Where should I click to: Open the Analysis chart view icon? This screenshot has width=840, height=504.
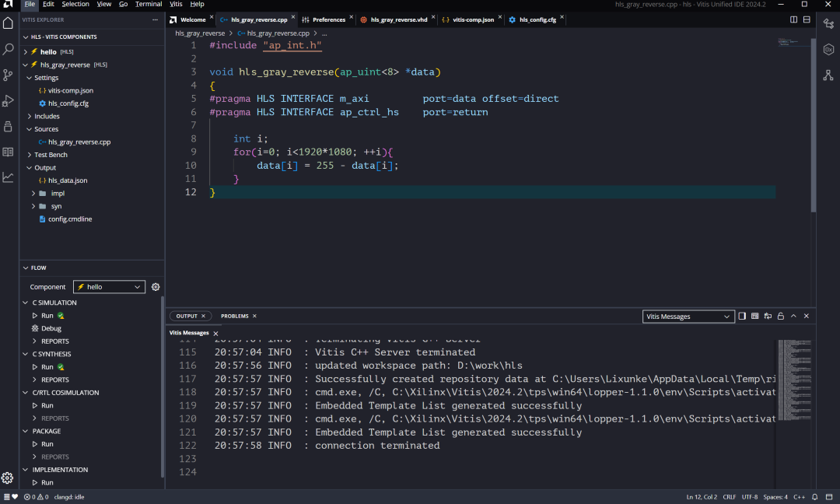[8, 177]
